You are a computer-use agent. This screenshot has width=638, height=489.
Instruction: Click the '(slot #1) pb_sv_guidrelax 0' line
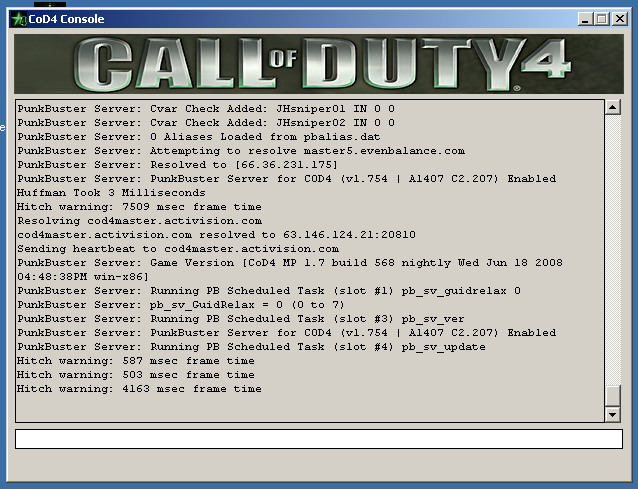click(269, 291)
